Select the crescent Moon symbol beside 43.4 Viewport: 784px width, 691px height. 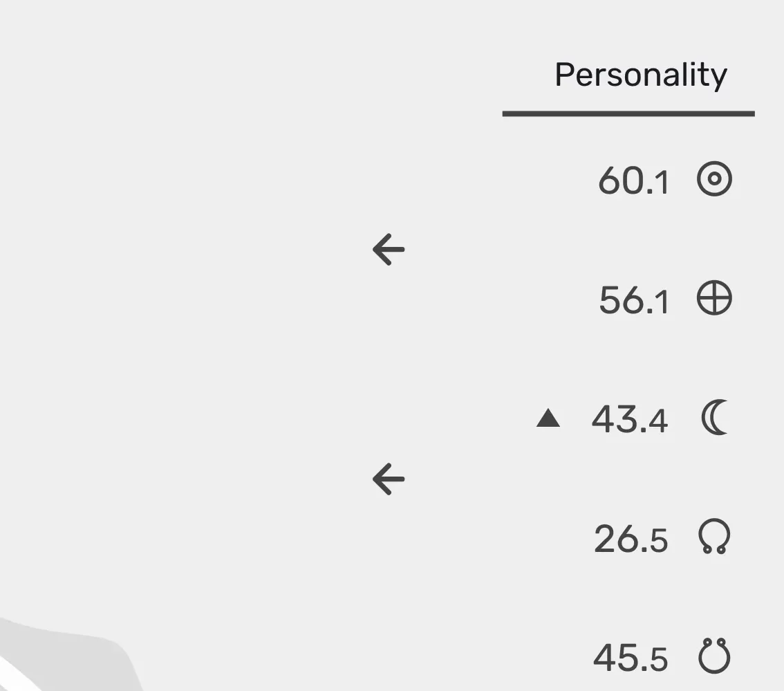(715, 417)
